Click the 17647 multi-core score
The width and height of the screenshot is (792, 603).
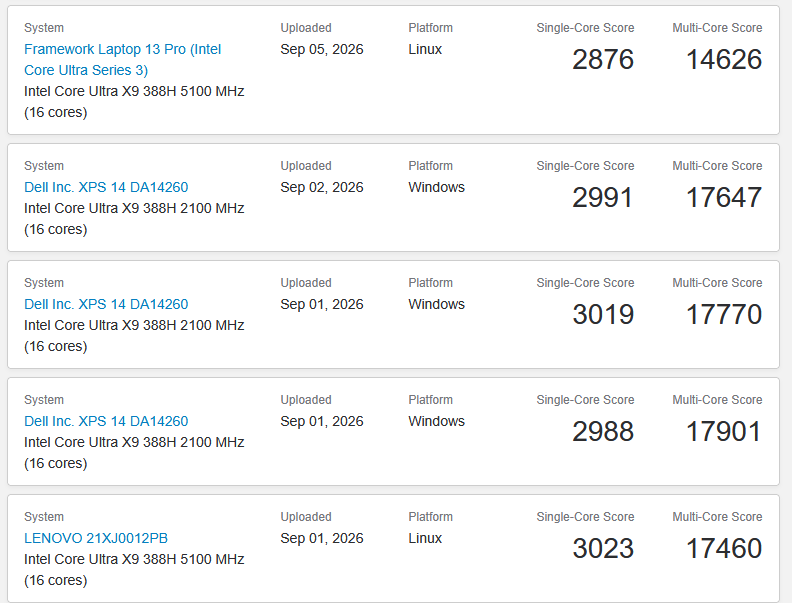coord(724,197)
